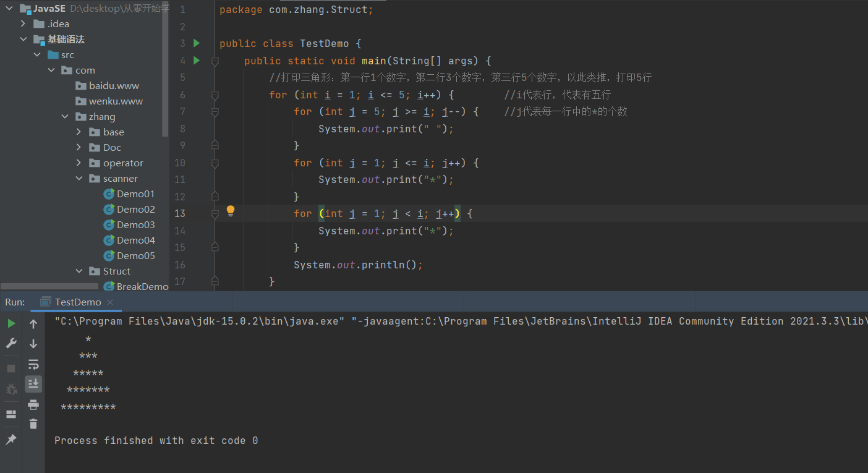
Task: Click the print("*") statement on line 11
Action: click(x=386, y=180)
